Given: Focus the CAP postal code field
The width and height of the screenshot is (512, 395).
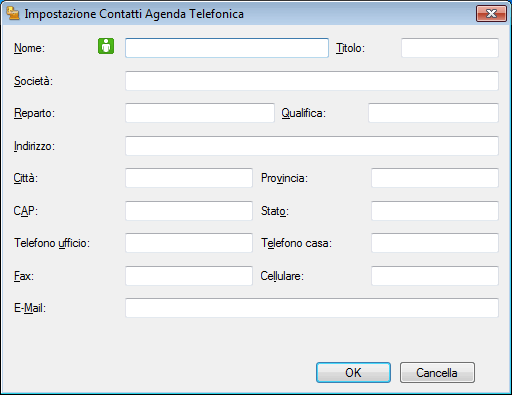Looking at the screenshot, I should coord(189,211).
